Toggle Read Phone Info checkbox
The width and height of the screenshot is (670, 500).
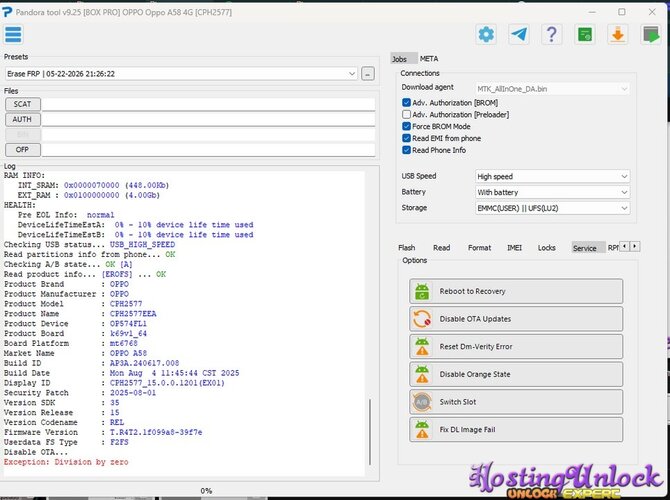click(x=406, y=150)
